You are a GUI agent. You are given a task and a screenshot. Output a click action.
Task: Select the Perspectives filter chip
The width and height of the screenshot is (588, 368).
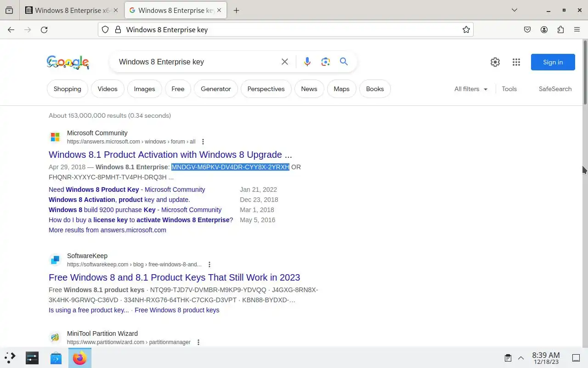click(266, 89)
